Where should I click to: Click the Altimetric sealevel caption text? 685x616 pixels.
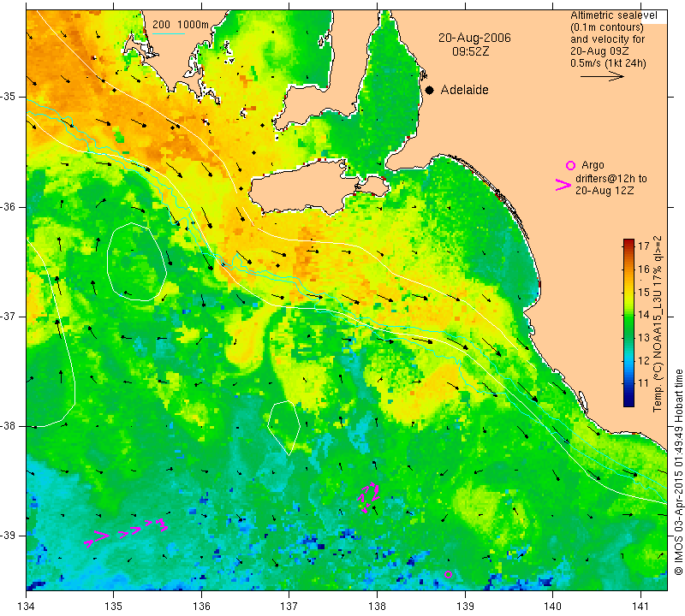tap(613, 15)
